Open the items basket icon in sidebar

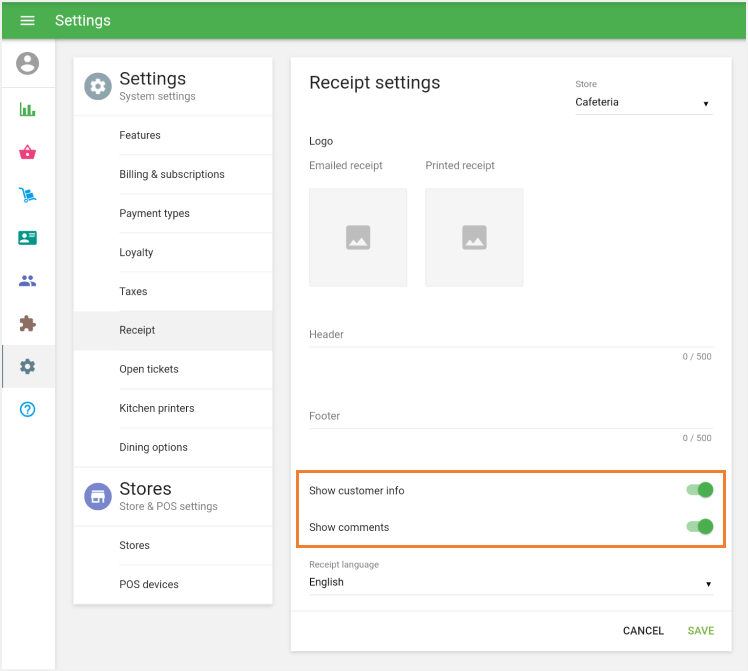27,152
